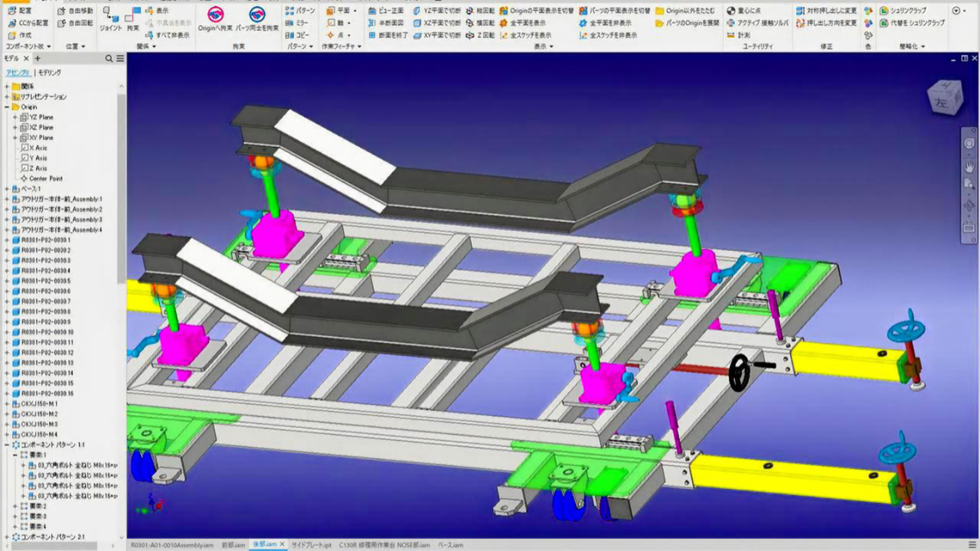
Task: Click the シュリンクラップ tool
Action: [903, 11]
